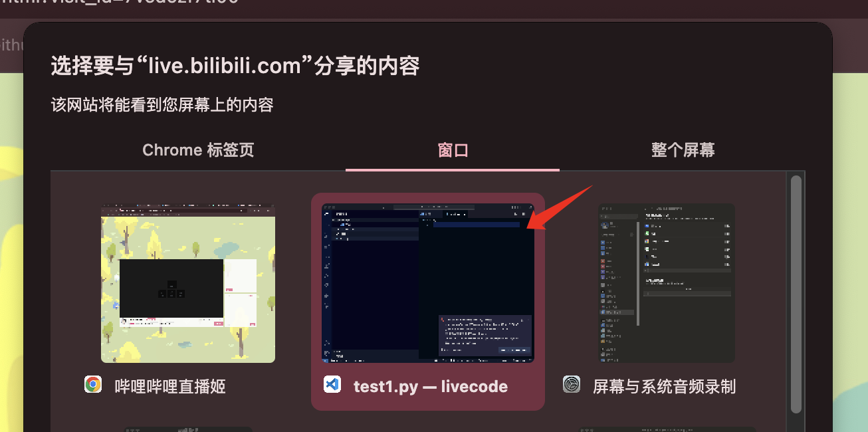Click the window list vertical scrollbar

tap(796, 294)
